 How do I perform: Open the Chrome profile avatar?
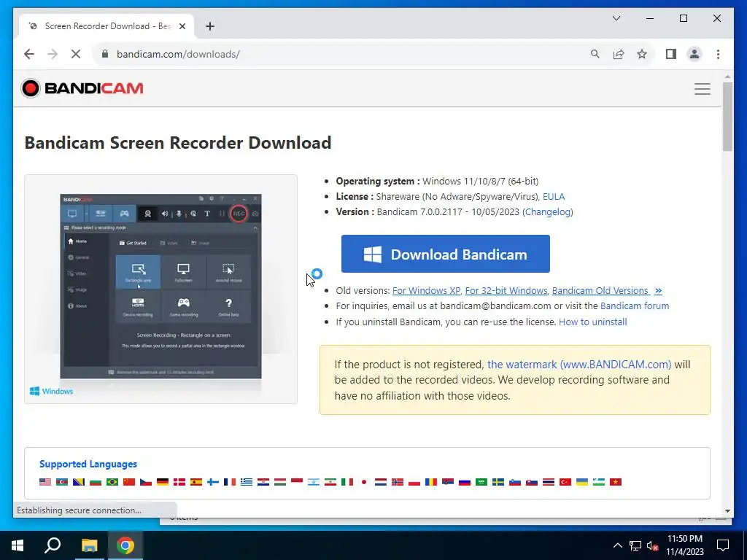(x=694, y=54)
